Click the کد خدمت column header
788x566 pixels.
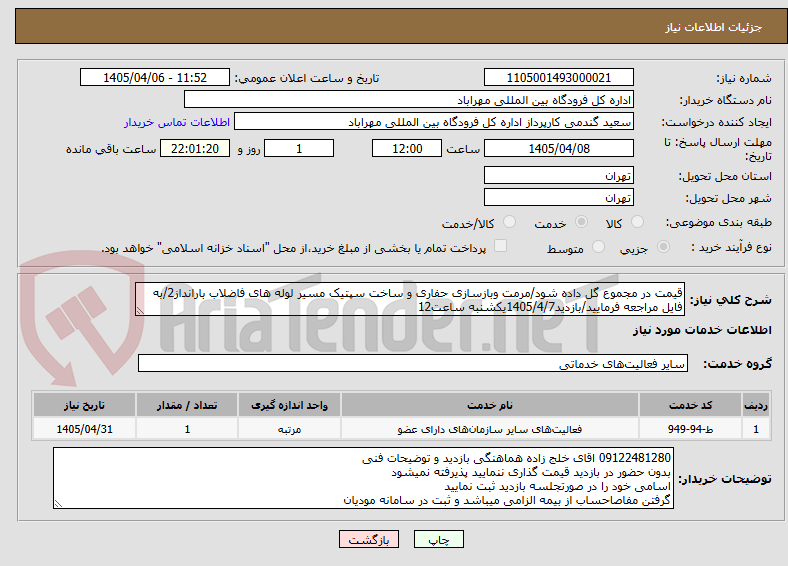[x=691, y=405]
